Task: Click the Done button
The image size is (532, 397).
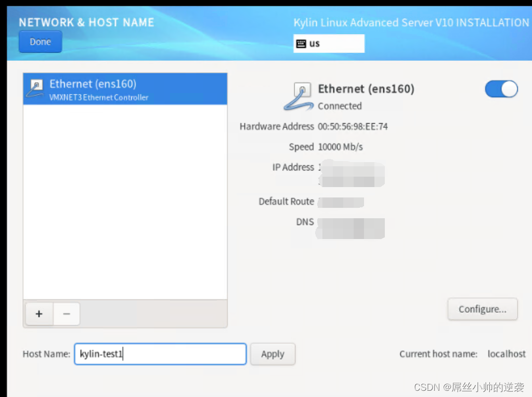Action: [41, 42]
